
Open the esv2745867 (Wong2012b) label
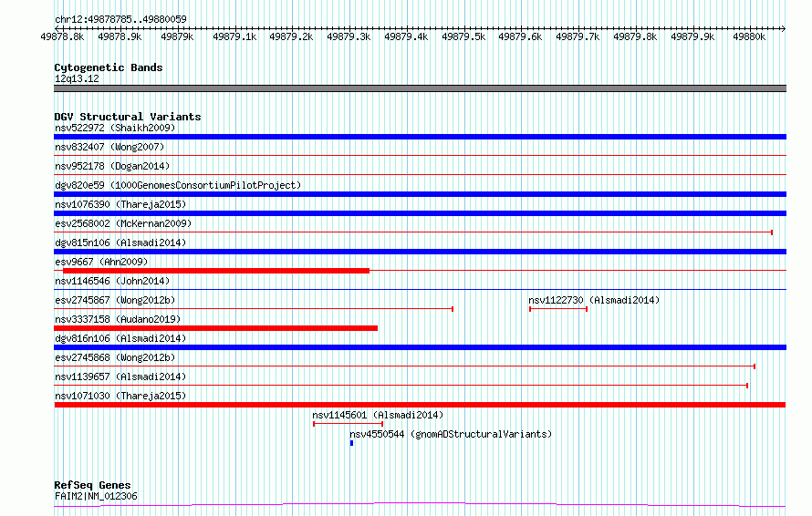(115, 300)
